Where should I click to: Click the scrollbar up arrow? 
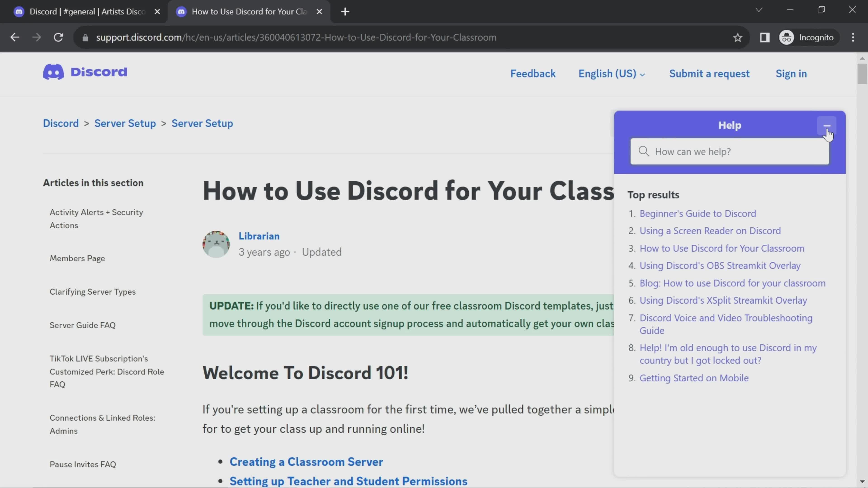[x=862, y=58]
